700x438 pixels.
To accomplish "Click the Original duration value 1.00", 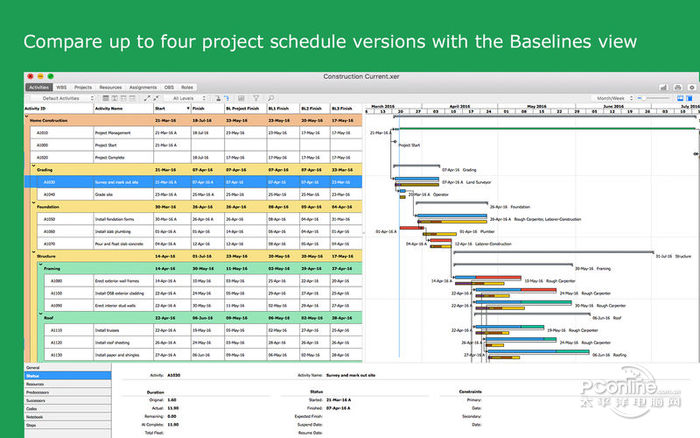I will pyautogui.click(x=171, y=400).
